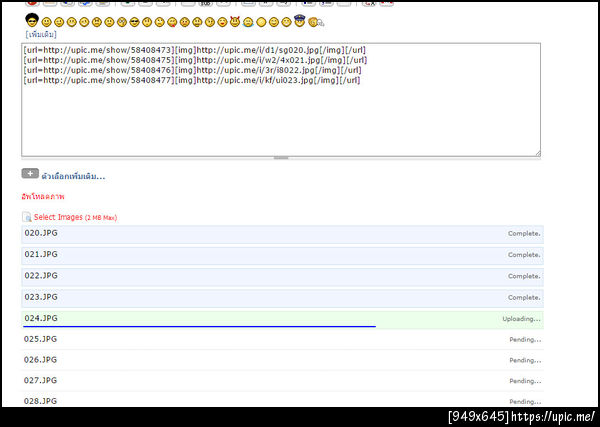Screen dimensions: 600x427
Task: Click the Select Images file icon
Action: click(x=27, y=217)
